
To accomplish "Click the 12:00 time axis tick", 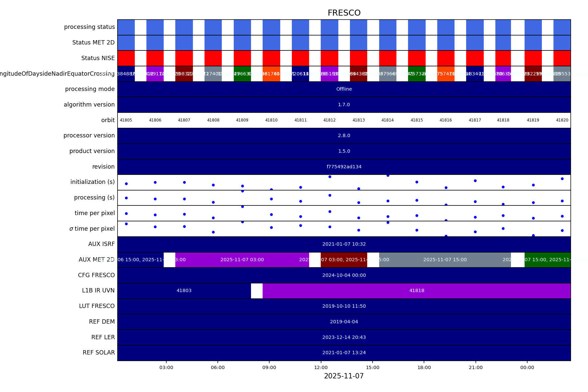I will click(321, 367).
